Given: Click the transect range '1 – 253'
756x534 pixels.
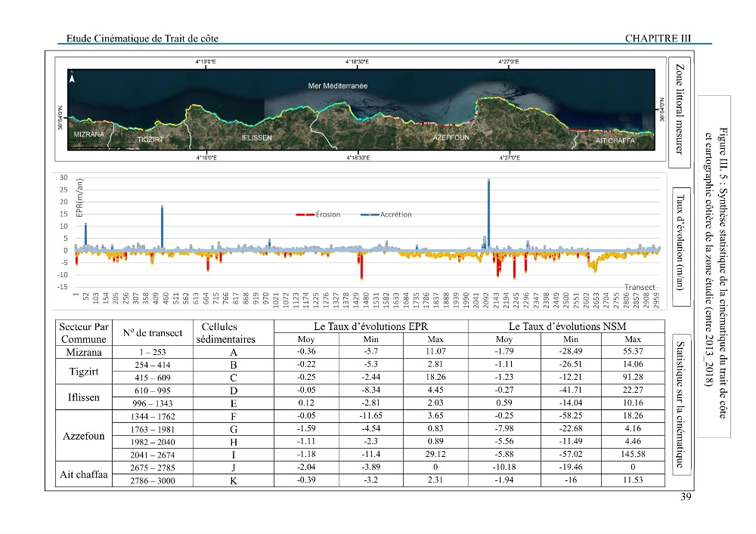Looking at the screenshot, I should pos(153,353).
